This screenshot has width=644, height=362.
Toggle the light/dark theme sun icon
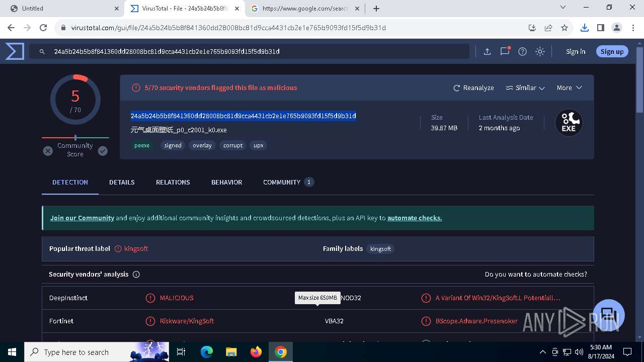tap(540, 51)
